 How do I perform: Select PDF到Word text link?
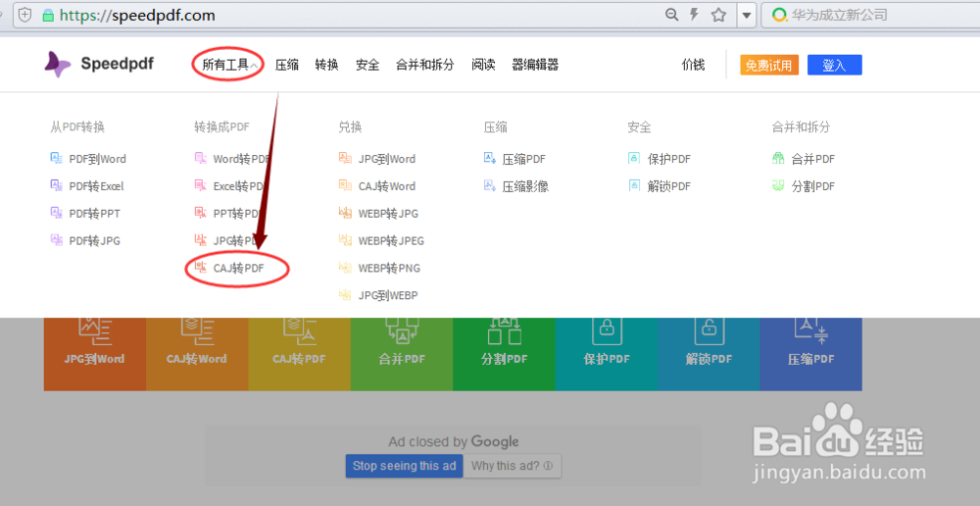click(97, 159)
